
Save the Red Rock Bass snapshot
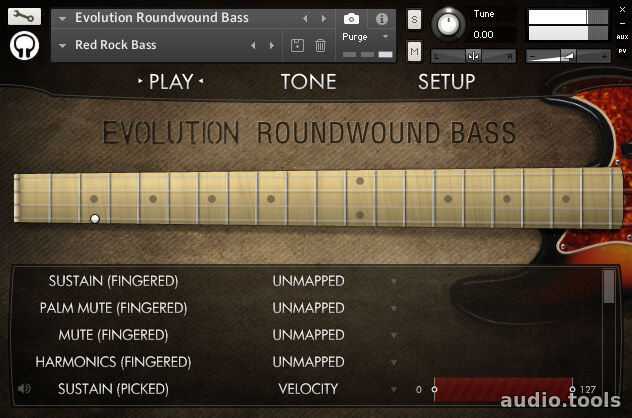click(x=297, y=45)
